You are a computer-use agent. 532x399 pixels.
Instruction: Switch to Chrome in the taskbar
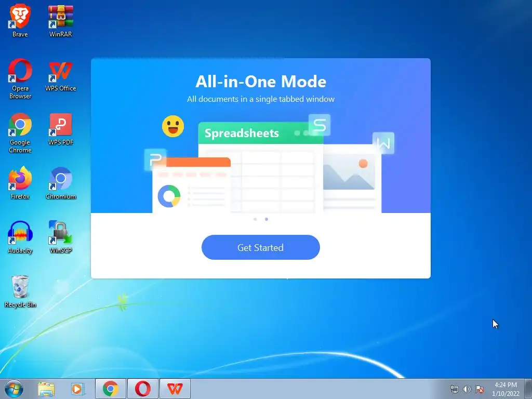pos(111,389)
